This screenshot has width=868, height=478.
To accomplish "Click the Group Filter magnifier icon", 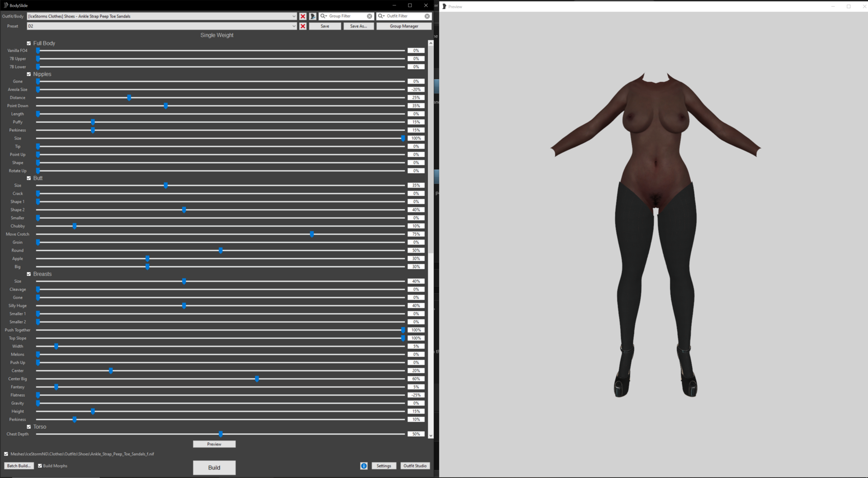I will click(x=324, y=16).
